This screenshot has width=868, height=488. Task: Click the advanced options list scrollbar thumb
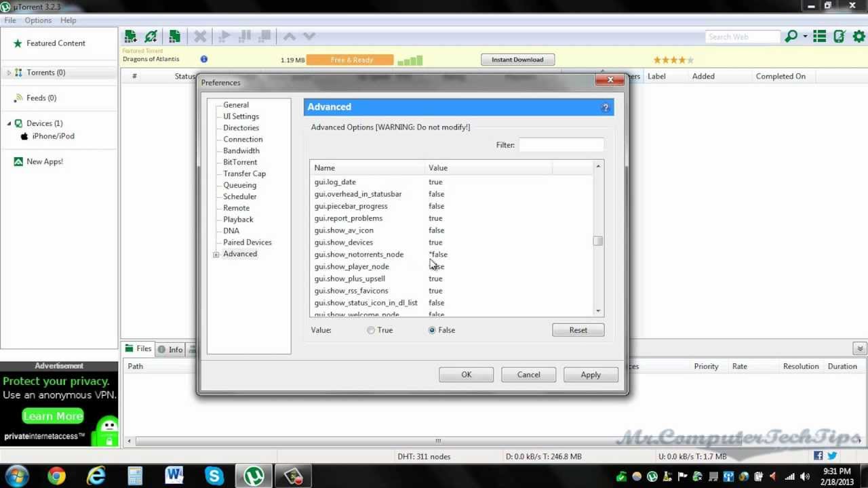[598, 241]
